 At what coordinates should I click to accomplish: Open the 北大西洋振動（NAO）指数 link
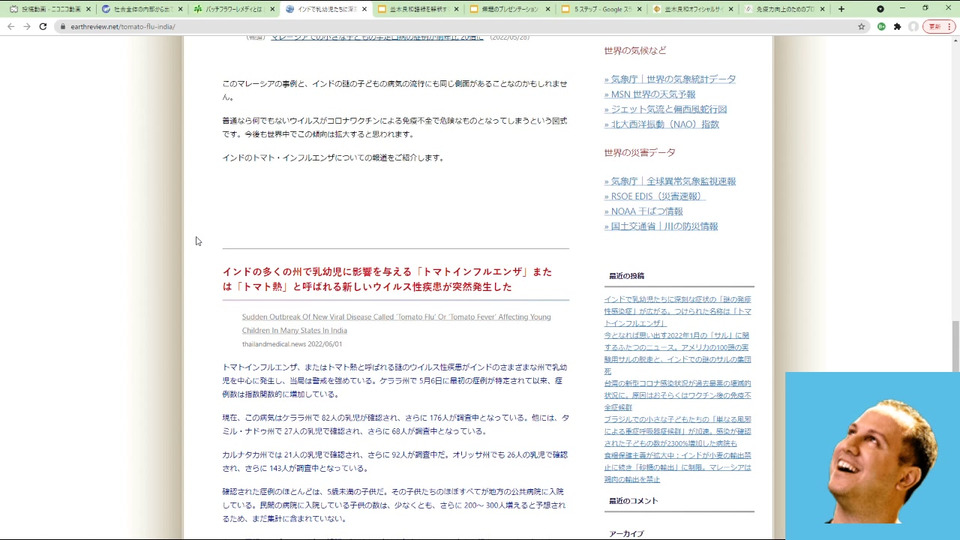click(661, 124)
